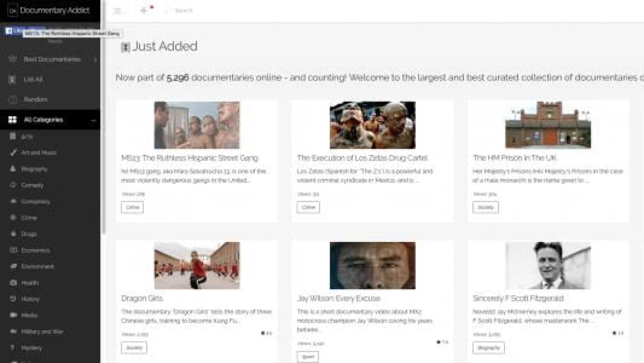Click the Facebook like icon in sidebar
The height and width of the screenshot is (363, 644).
[x=9, y=31]
